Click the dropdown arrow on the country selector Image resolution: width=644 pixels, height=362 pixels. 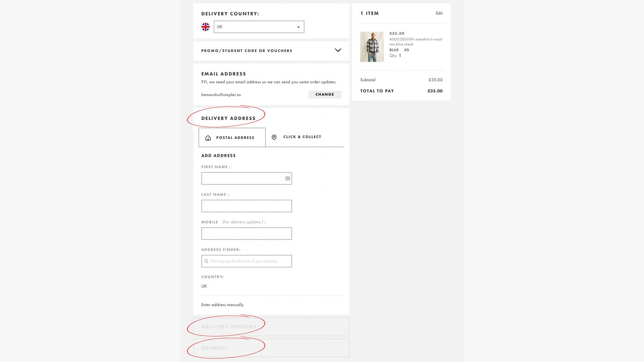(x=298, y=26)
